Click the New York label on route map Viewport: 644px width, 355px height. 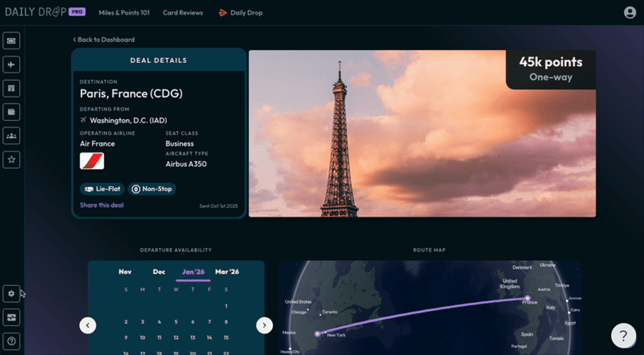point(336,335)
